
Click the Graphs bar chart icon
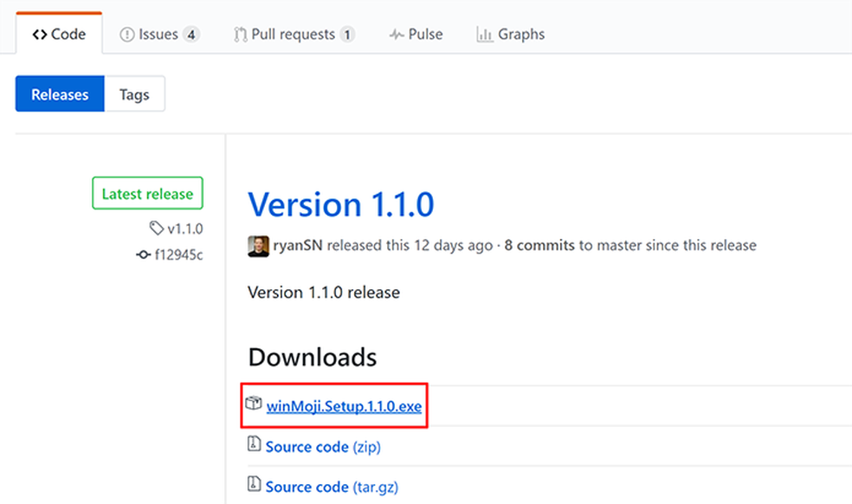click(x=485, y=35)
